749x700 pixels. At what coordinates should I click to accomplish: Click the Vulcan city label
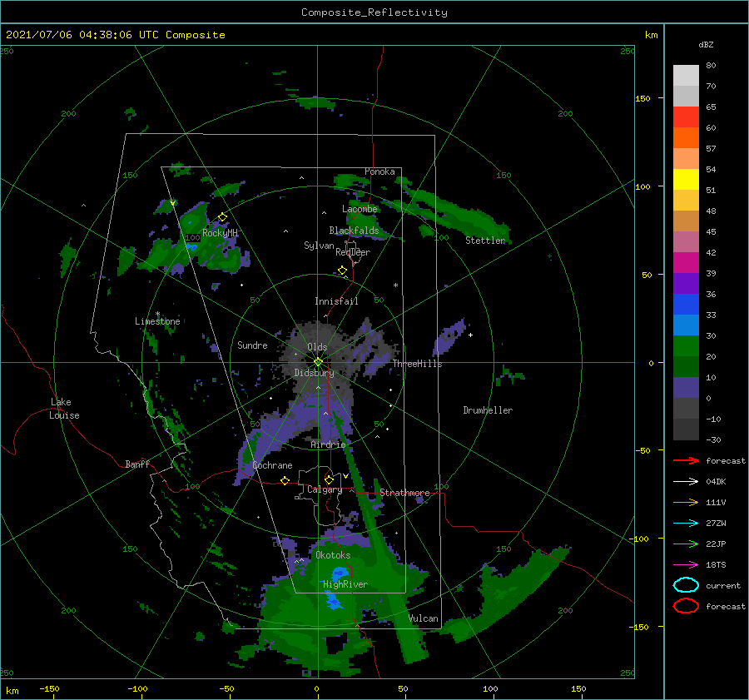(x=424, y=618)
